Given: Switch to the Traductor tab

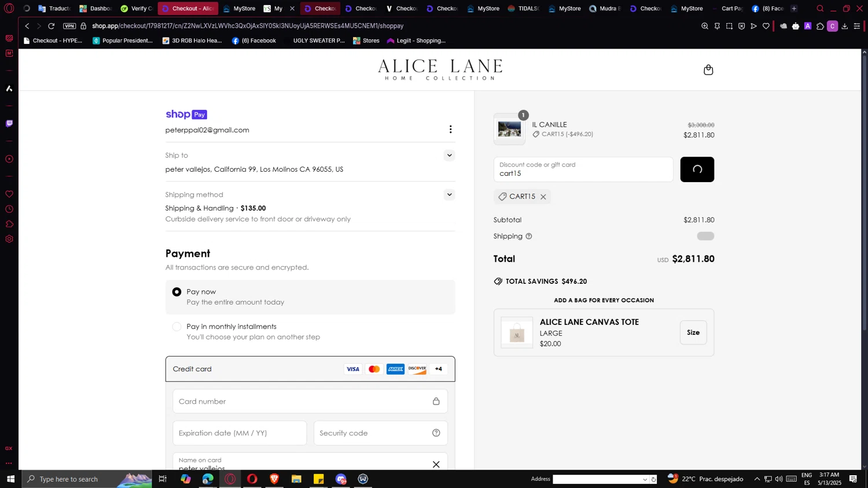Looking at the screenshot, I should tap(55, 9).
